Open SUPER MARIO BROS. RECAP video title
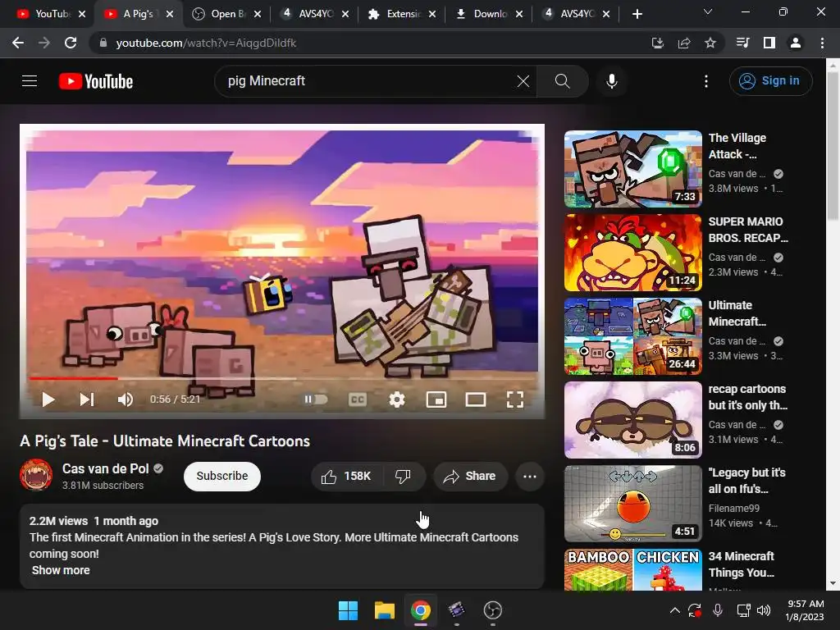The image size is (840, 630). point(748,230)
